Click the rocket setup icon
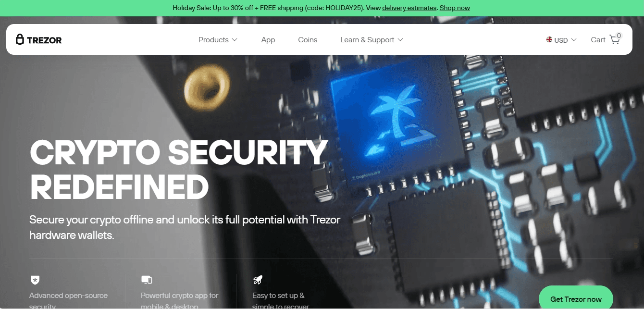 [x=258, y=280]
